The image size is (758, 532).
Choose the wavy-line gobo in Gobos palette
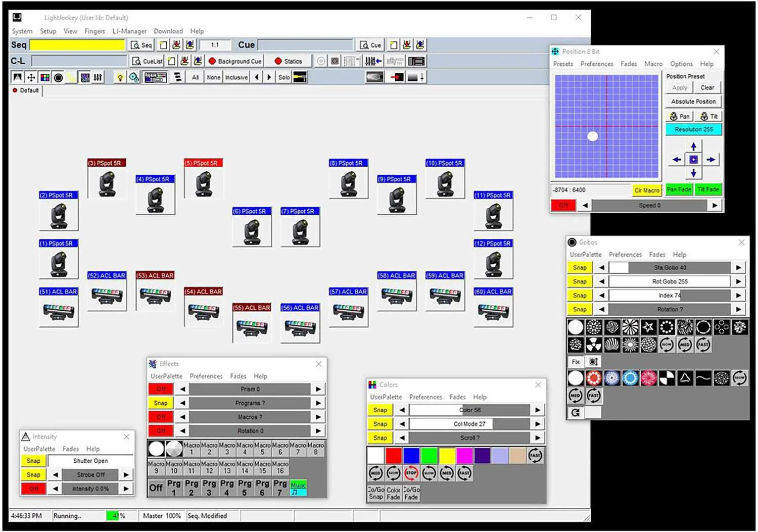click(x=703, y=378)
